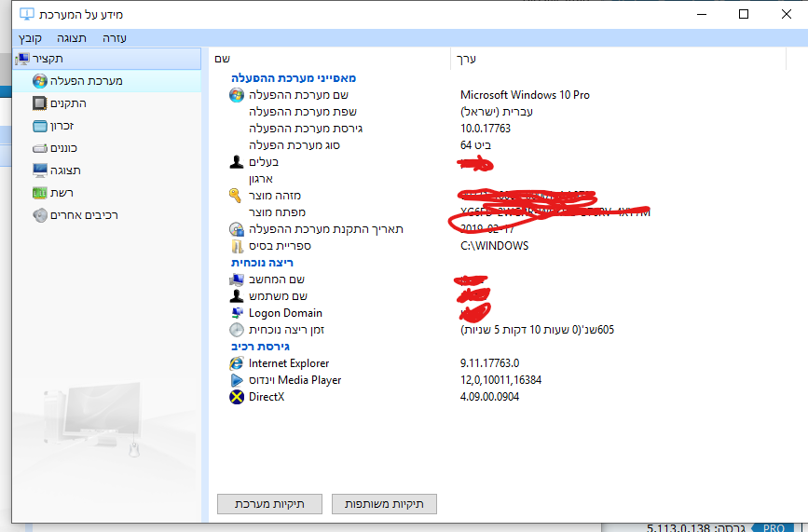Click the network card icon beside רשת
Viewport: 808px width, 532px height.
[x=40, y=193]
